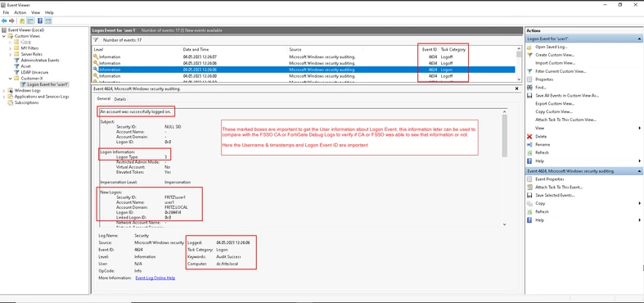The width and height of the screenshot is (644, 303).
Task: Click the Rename action
Action: click(543, 145)
